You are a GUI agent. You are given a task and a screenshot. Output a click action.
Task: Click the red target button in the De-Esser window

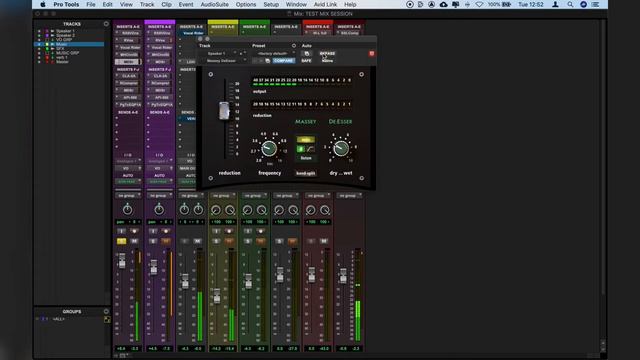click(x=371, y=53)
